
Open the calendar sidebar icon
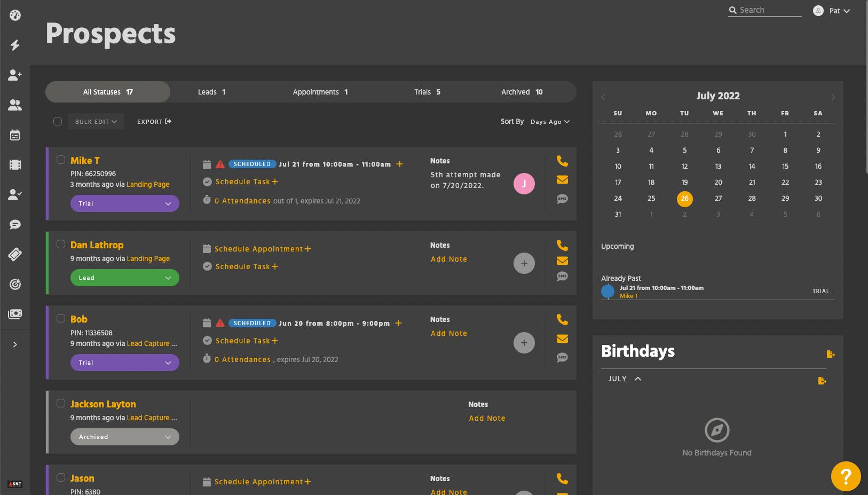(15, 135)
